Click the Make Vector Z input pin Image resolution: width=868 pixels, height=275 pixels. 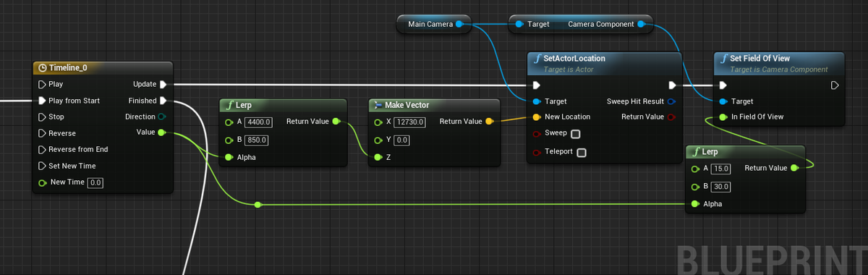coord(378,156)
